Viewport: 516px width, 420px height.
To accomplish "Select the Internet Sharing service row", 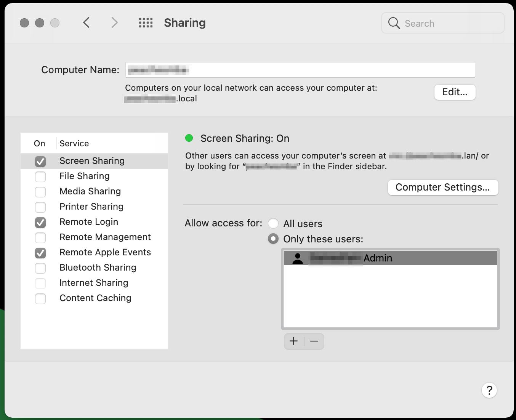I will [94, 283].
